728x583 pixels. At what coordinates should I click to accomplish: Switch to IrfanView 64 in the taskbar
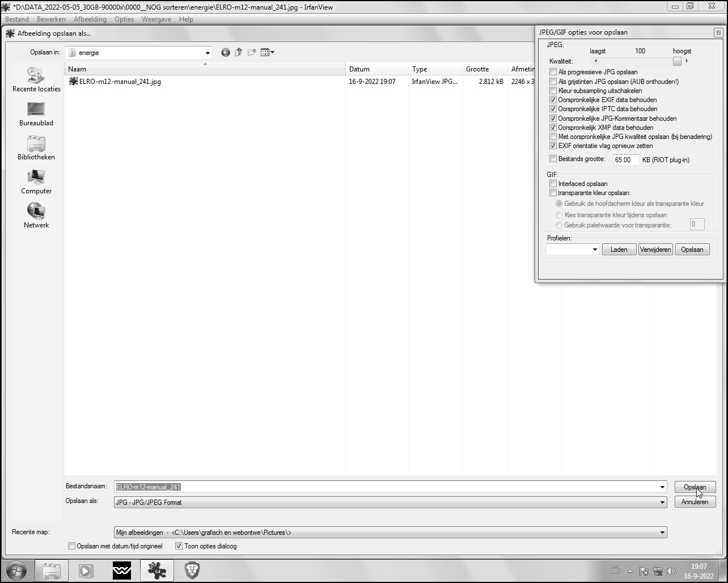click(x=157, y=571)
